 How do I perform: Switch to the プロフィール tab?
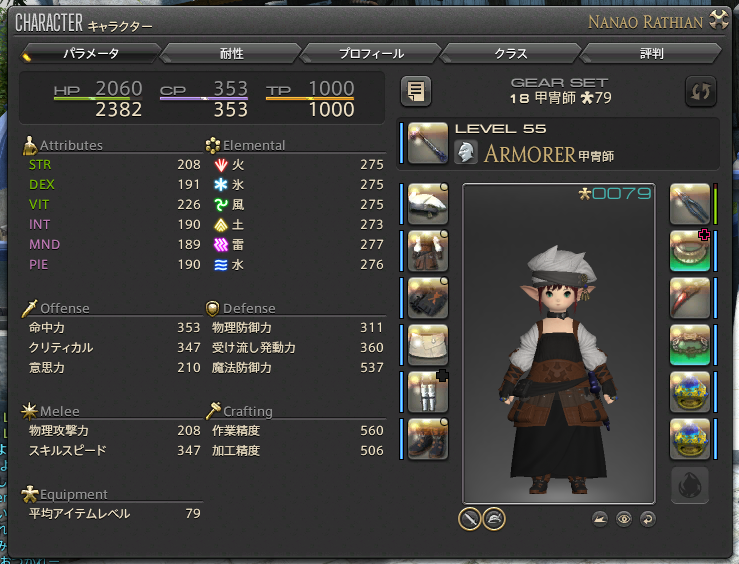(x=371, y=54)
